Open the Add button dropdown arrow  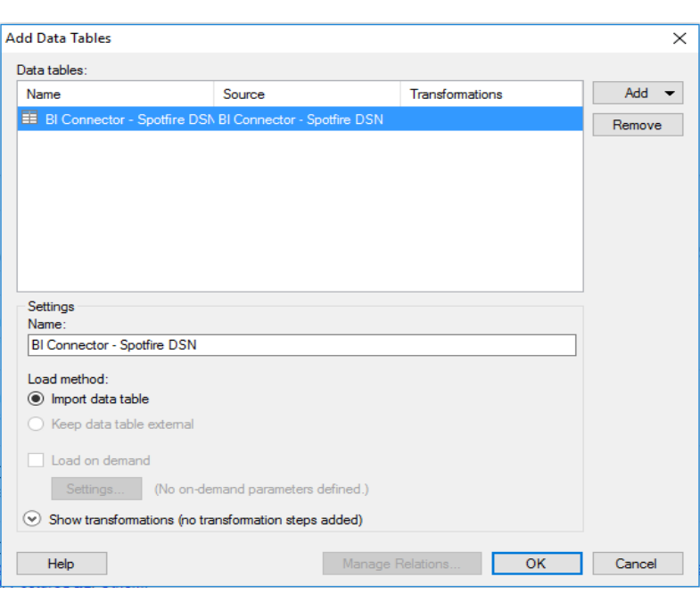[x=669, y=94]
